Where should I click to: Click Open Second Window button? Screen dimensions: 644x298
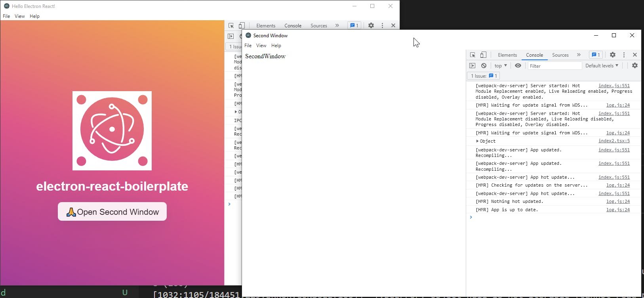coord(112,212)
